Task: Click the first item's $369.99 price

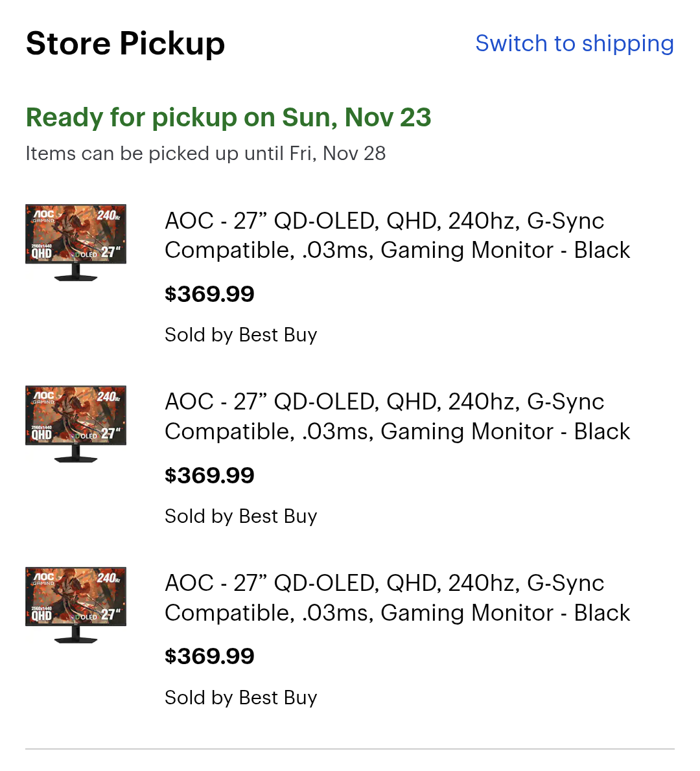Action: pyautogui.click(x=209, y=294)
